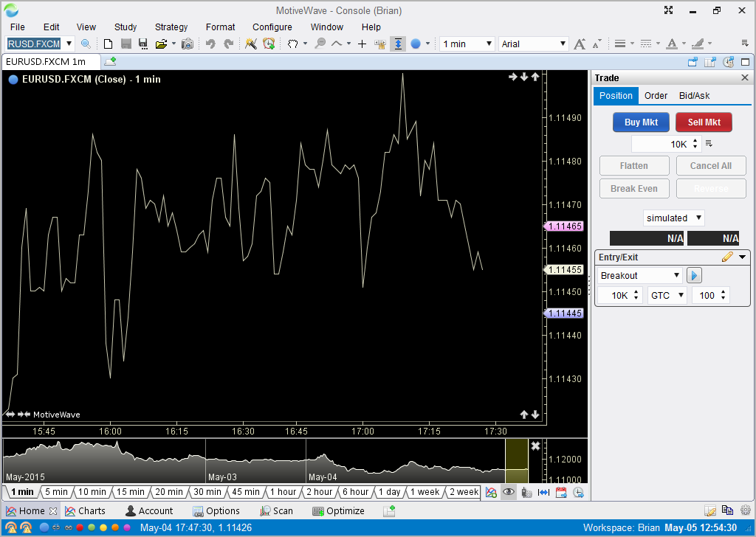Create a new chart with the blank page icon
This screenshot has height=537, width=756.
point(108,44)
